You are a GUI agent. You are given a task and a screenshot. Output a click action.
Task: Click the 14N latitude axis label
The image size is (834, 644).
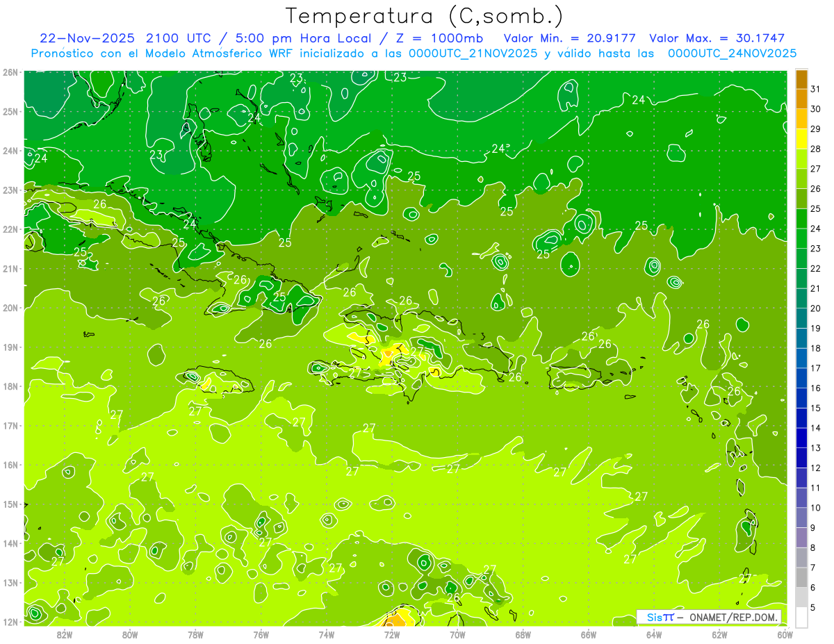[x=10, y=543]
